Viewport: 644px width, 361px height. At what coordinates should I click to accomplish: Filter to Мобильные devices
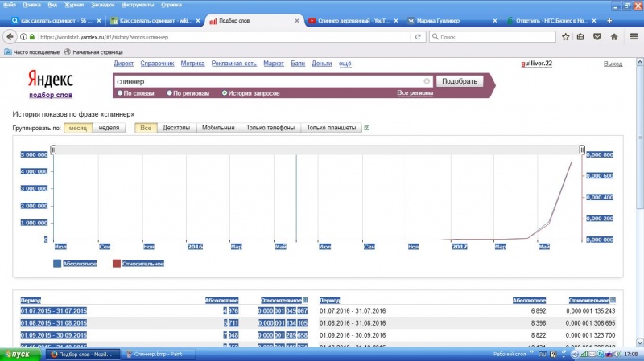(218, 128)
